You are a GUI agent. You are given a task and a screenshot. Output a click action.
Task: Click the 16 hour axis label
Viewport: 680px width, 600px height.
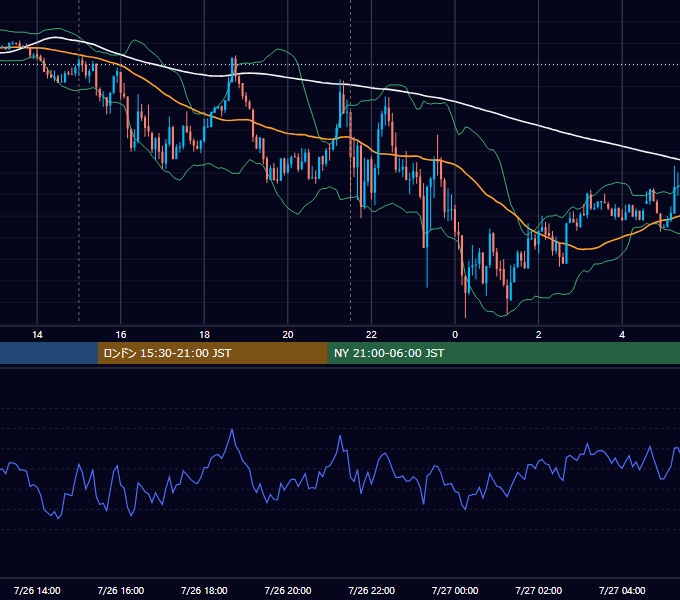[x=121, y=335]
